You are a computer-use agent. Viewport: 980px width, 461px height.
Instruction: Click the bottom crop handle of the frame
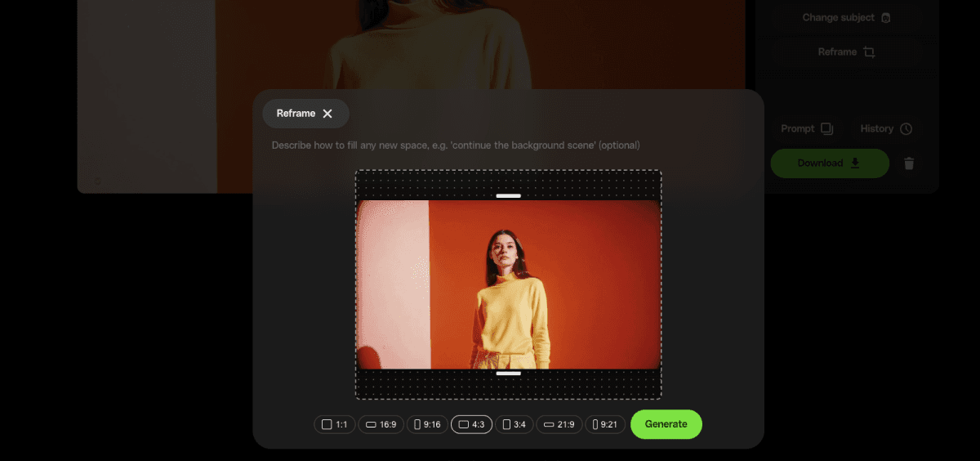tap(508, 374)
